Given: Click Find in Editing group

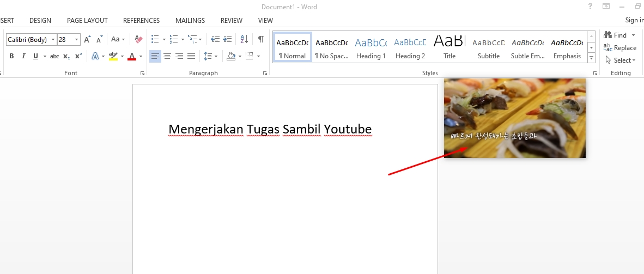Looking at the screenshot, I should [615, 35].
